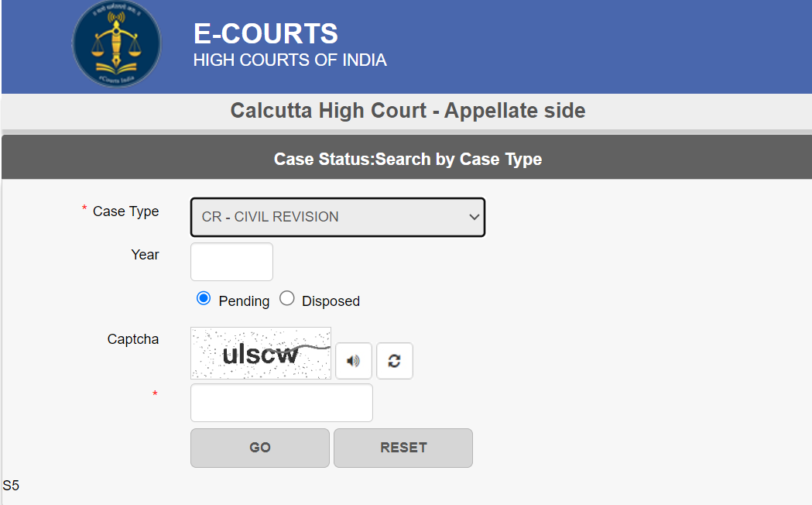
Task: Click the Case Status:Search by Case Type bar
Action: [x=407, y=157]
